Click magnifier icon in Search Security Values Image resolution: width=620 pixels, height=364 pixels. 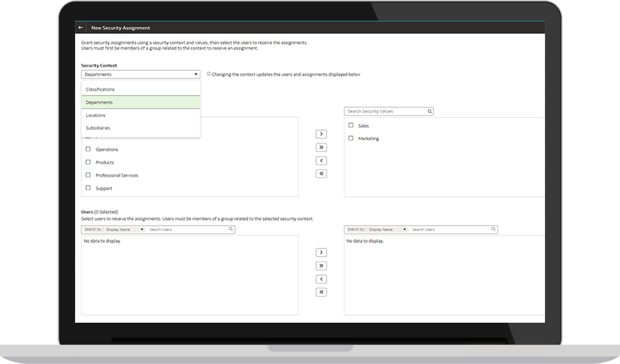430,111
